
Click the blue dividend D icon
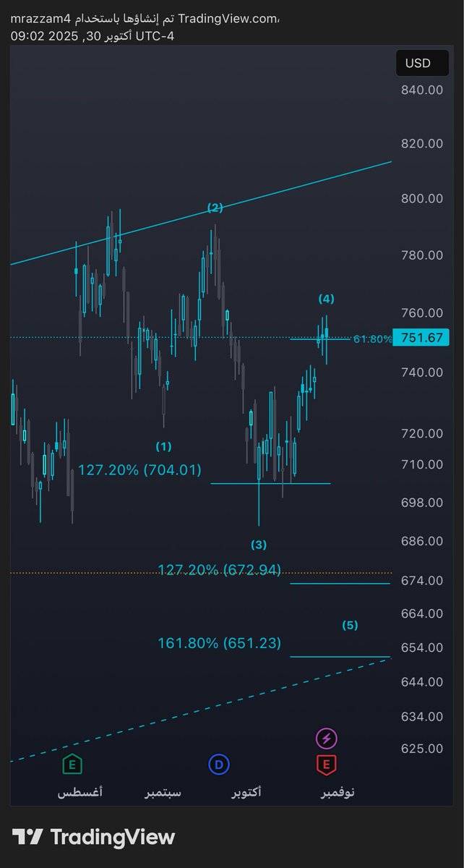(x=218, y=764)
